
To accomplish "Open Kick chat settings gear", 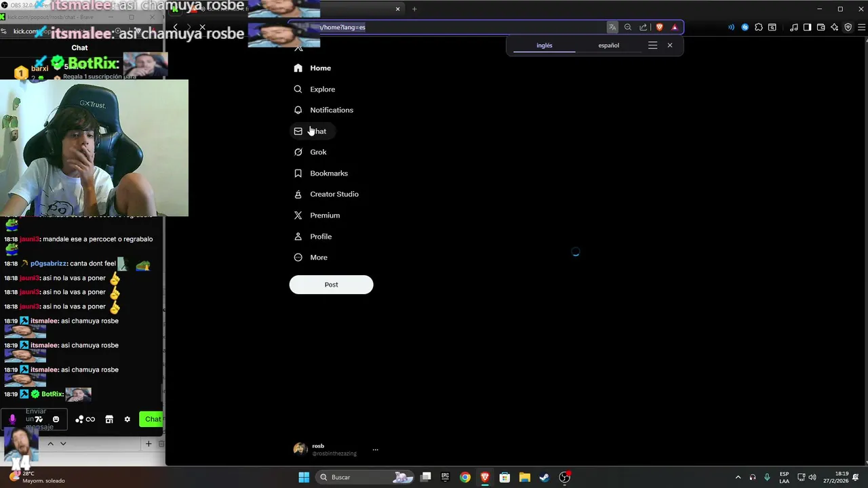I will [127, 419].
